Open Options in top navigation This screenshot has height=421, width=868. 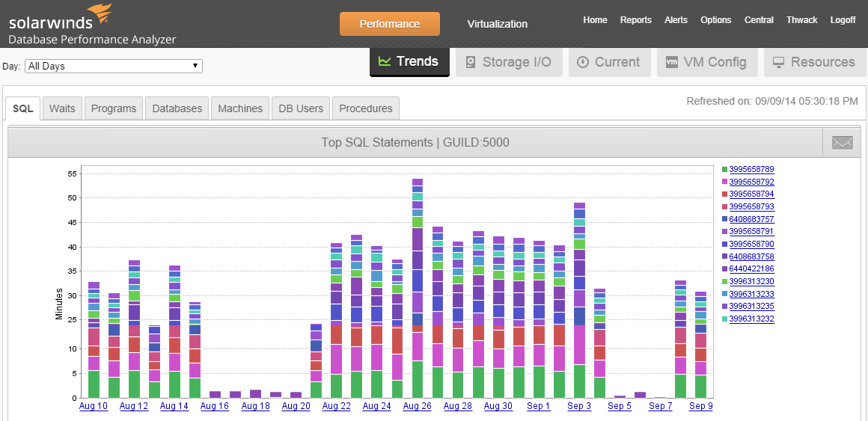point(716,20)
